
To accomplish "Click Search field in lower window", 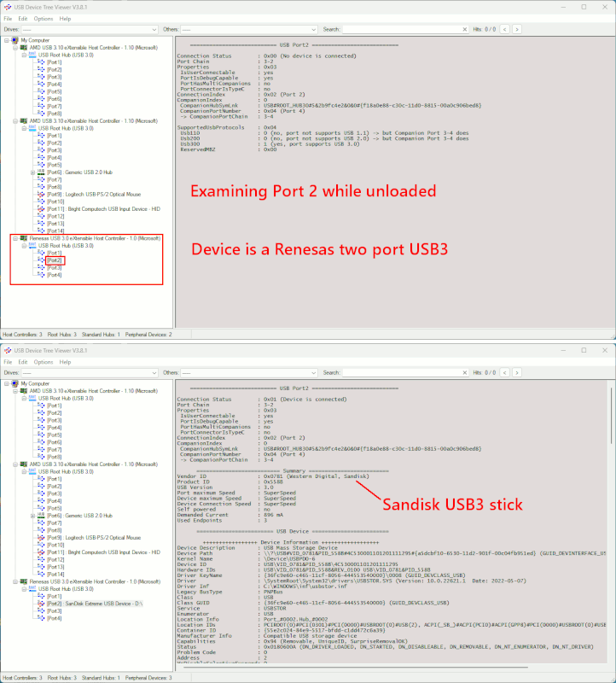I will pos(401,372).
